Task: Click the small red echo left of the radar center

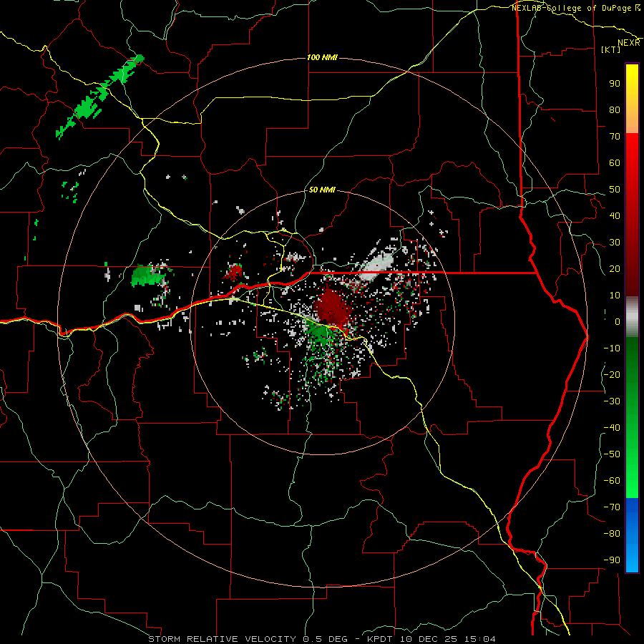Action: pyautogui.click(x=235, y=271)
